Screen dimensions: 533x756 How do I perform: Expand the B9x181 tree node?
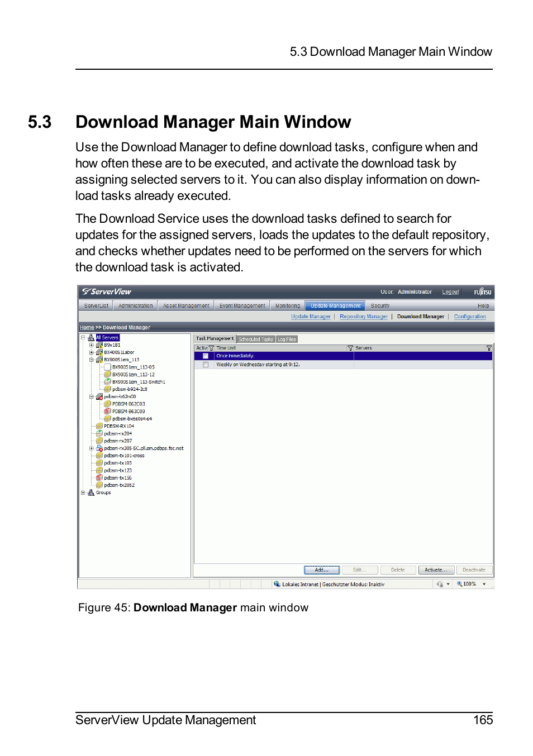92,345
